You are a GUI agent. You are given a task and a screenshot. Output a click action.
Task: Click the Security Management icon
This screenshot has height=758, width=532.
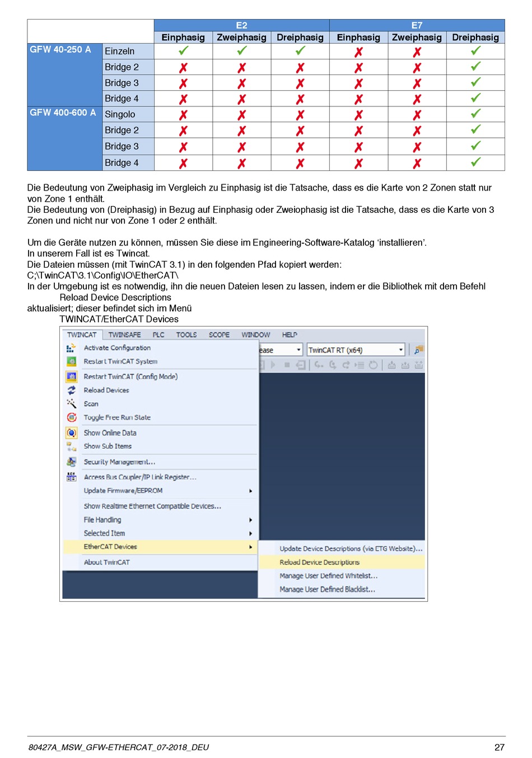coord(71,462)
